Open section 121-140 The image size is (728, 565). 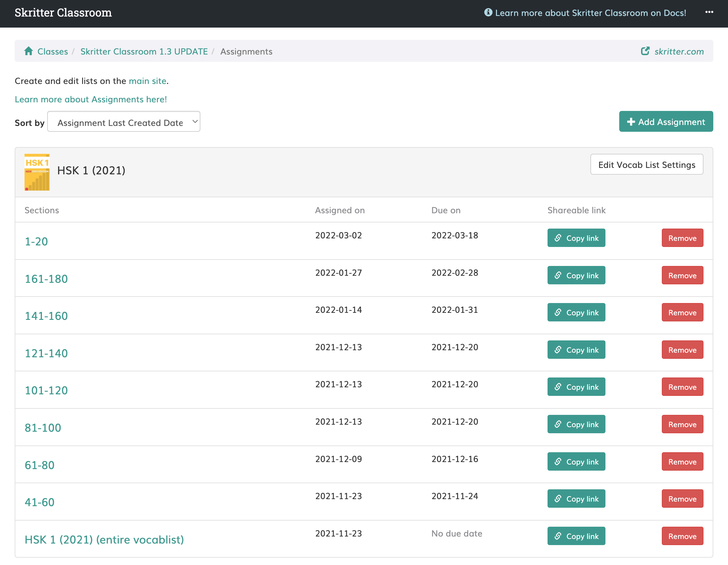click(x=46, y=353)
